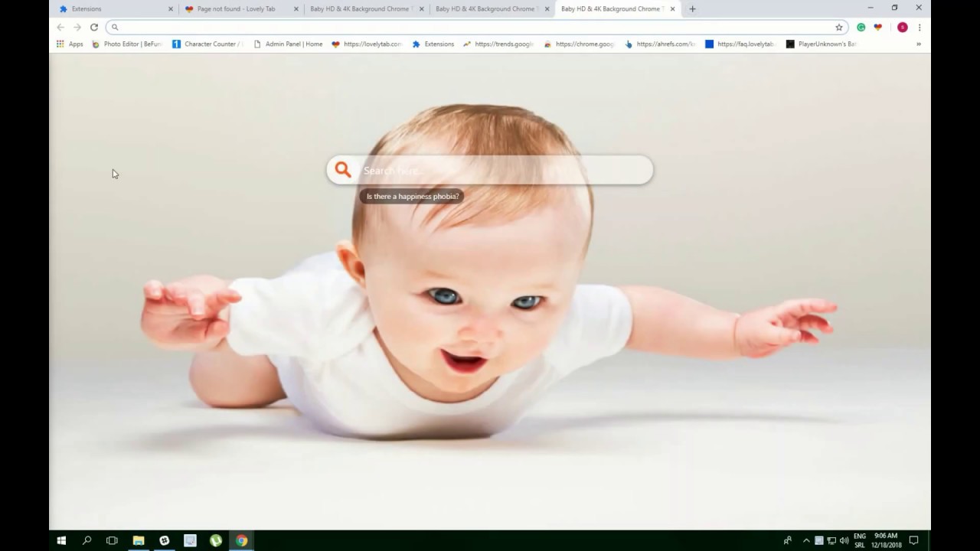Launch Chrome from the taskbar
The height and width of the screenshot is (551, 980).
[242, 541]
